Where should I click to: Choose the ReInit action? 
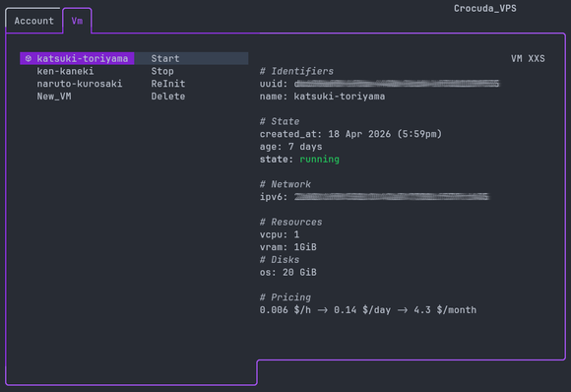(x=168, y=84)
